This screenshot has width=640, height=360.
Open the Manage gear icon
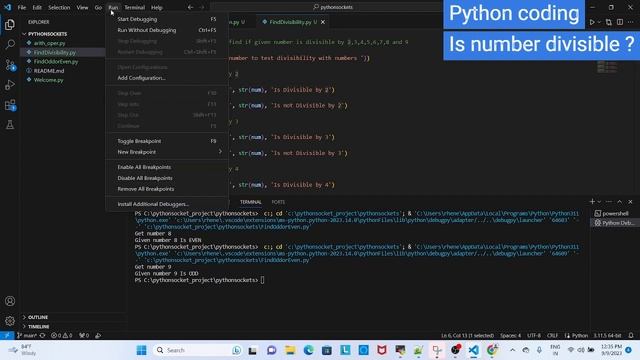pos(10,321)
